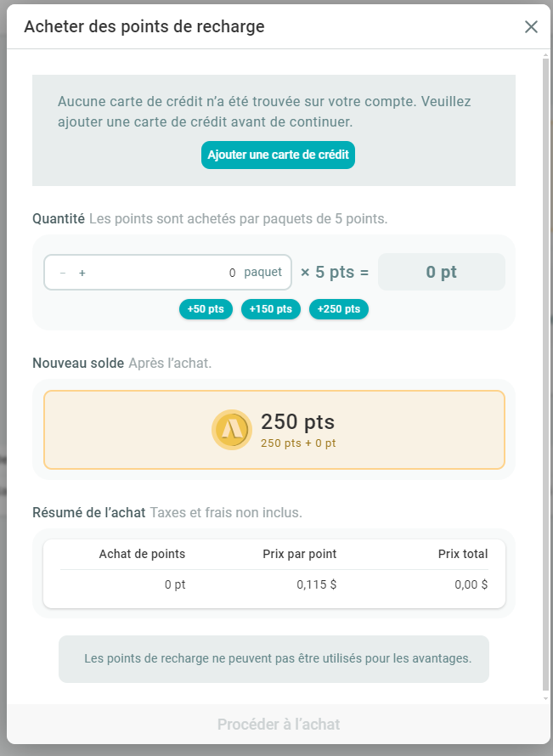Click Procéder à l'achat button
Image resolution: width=553 pixels, height=756 pixels.
tap(279, 725)
